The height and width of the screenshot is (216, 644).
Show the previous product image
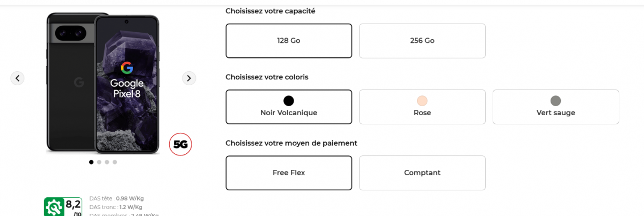pyautogui.click(x=17, y=78)
